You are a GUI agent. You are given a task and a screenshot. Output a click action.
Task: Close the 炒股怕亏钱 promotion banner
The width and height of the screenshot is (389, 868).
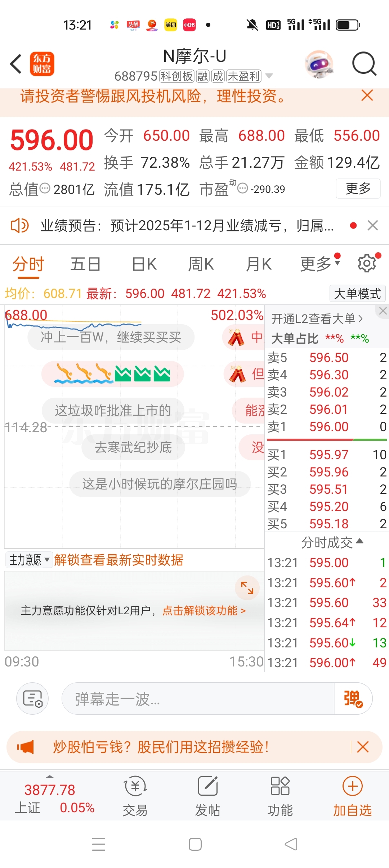pos(363,747)
